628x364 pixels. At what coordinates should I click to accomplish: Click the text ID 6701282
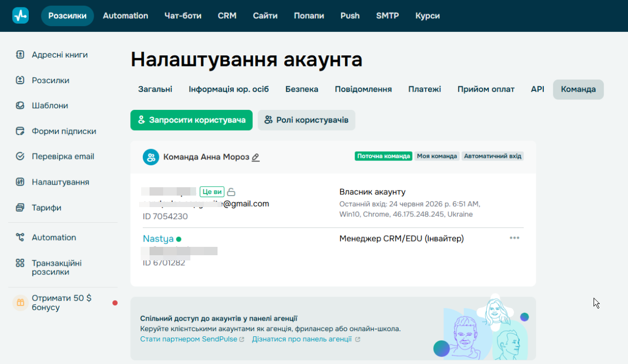click(x=164, y=263)
